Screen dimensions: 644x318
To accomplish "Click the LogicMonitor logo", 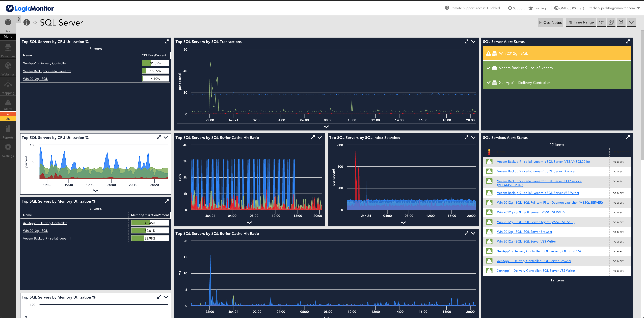I will [x=30, y=8].
